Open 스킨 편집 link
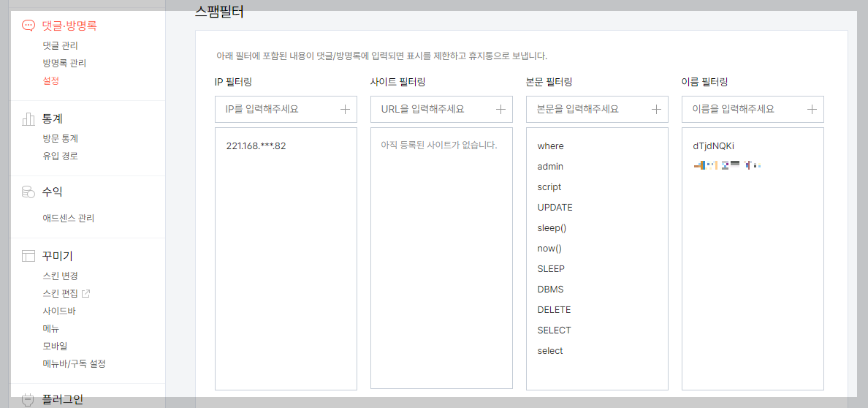 61,293
